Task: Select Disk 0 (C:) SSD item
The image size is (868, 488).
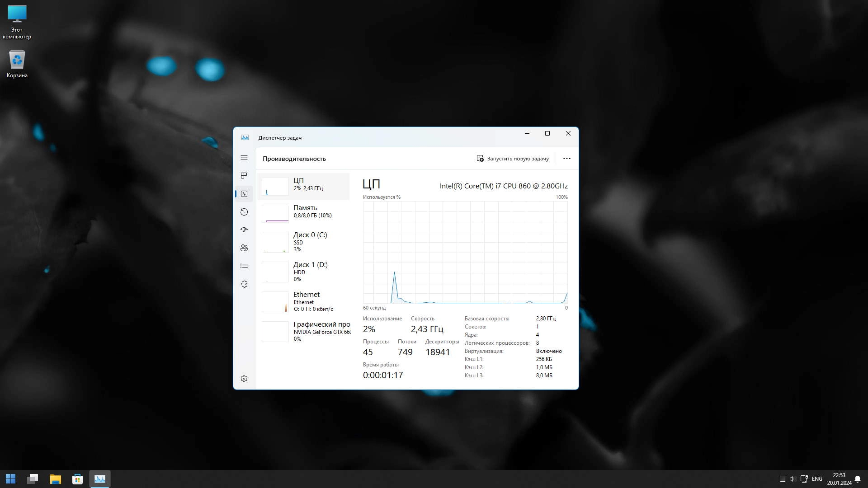Action: click(x=304, y=242)
